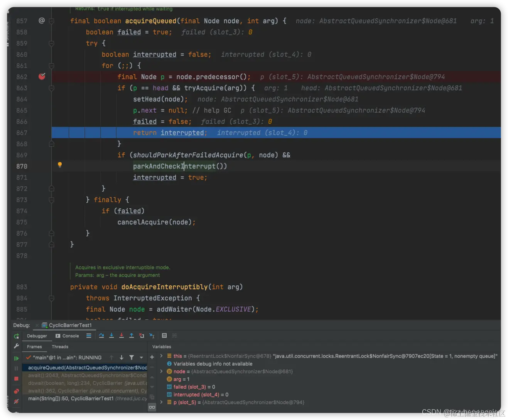Select the acquireQueued stack frame
Screen dimensions: 508x420
click(85, 368)
